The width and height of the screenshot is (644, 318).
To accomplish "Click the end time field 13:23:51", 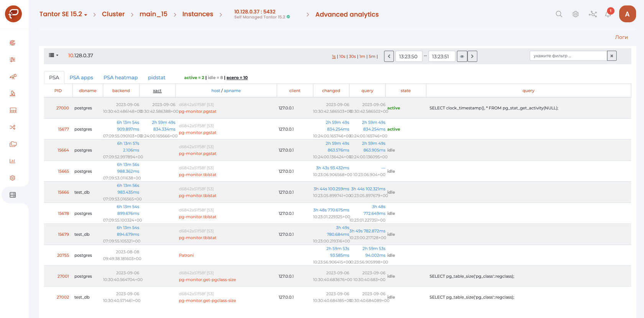I will [x=441, y=56].
